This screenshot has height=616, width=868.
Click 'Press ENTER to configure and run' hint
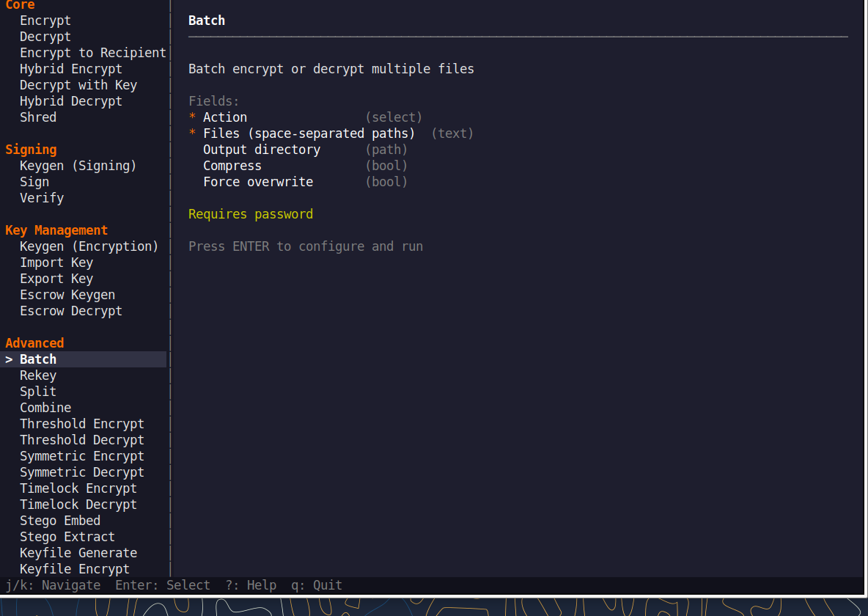click(306, 246)
